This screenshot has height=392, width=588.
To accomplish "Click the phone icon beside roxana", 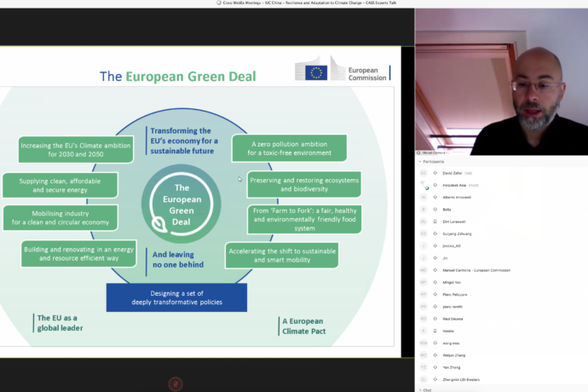I will 435,331.
